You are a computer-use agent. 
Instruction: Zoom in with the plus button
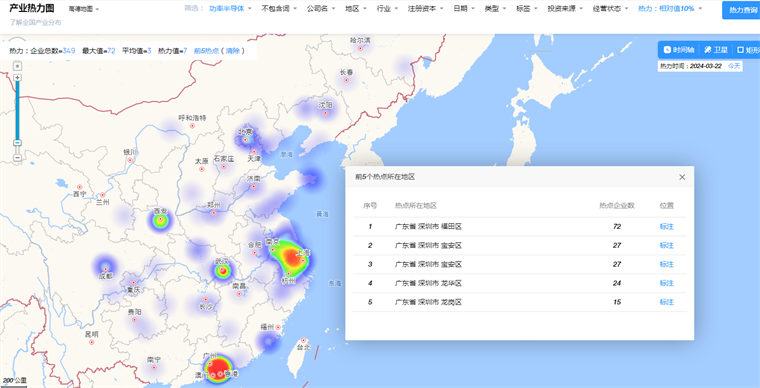click(x=17, y=78)
